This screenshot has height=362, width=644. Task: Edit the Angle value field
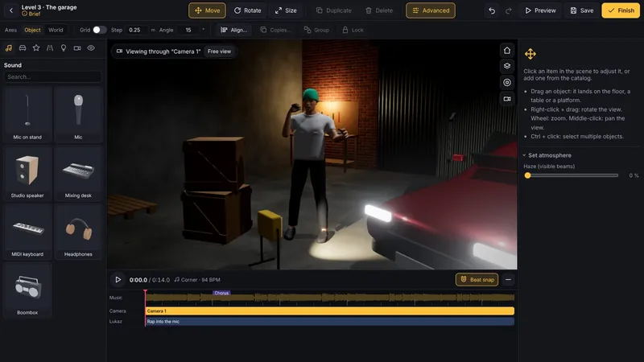[x=189, y=30]
